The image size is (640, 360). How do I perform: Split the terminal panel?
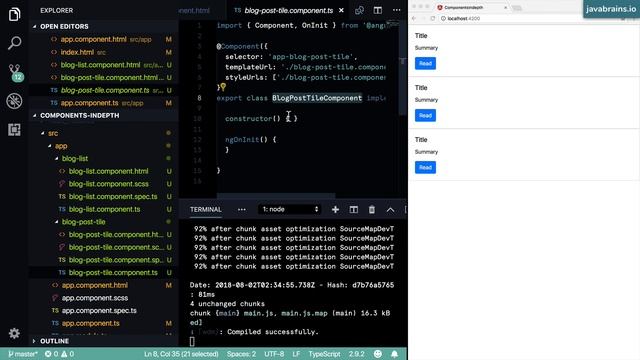coord(353,209)
